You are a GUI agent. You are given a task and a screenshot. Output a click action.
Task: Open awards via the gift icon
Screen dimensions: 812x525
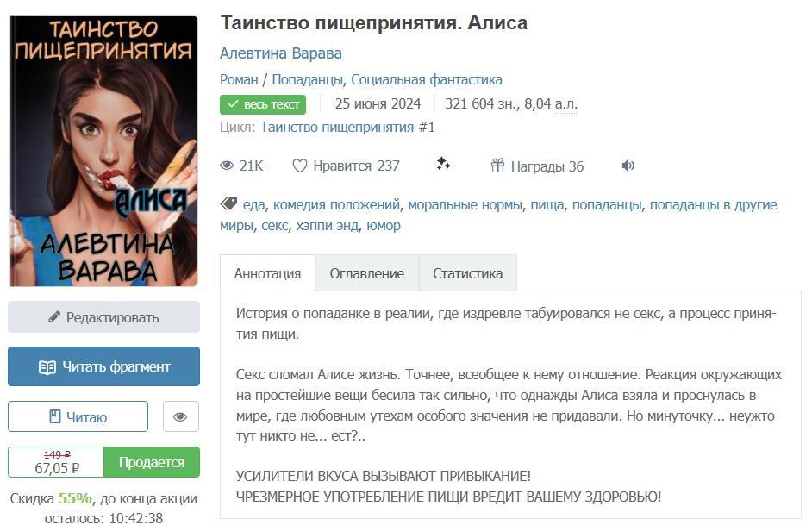tap(497, 166)
